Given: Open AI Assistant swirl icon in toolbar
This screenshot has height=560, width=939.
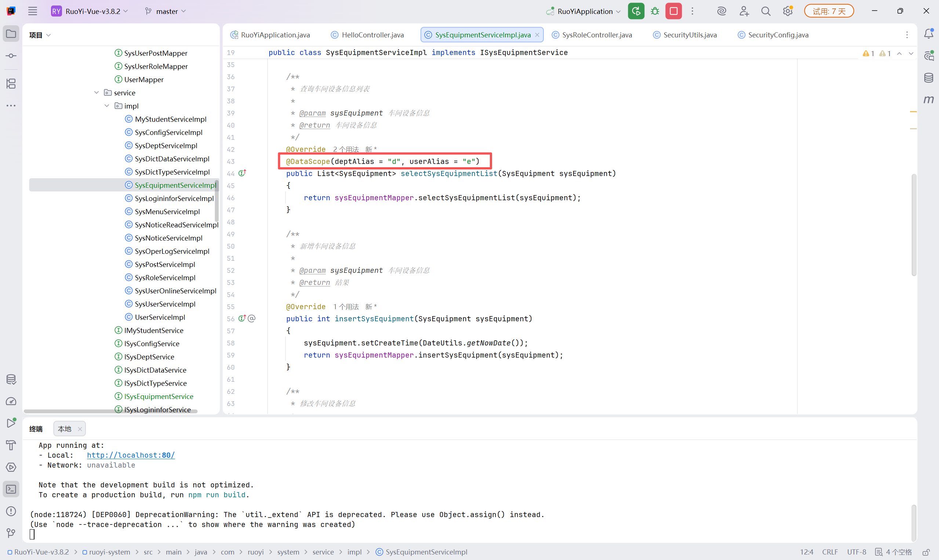Looking at the screenshot, I should coord(721,11).
